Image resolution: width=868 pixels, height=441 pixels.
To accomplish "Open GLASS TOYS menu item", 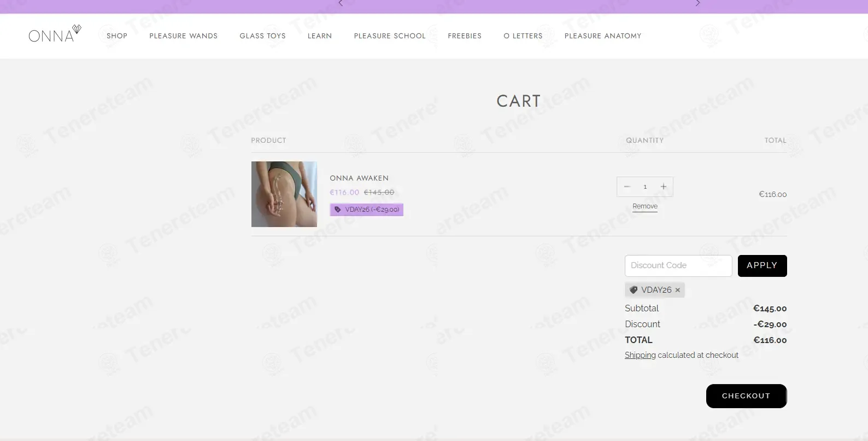I will point(262,36).
